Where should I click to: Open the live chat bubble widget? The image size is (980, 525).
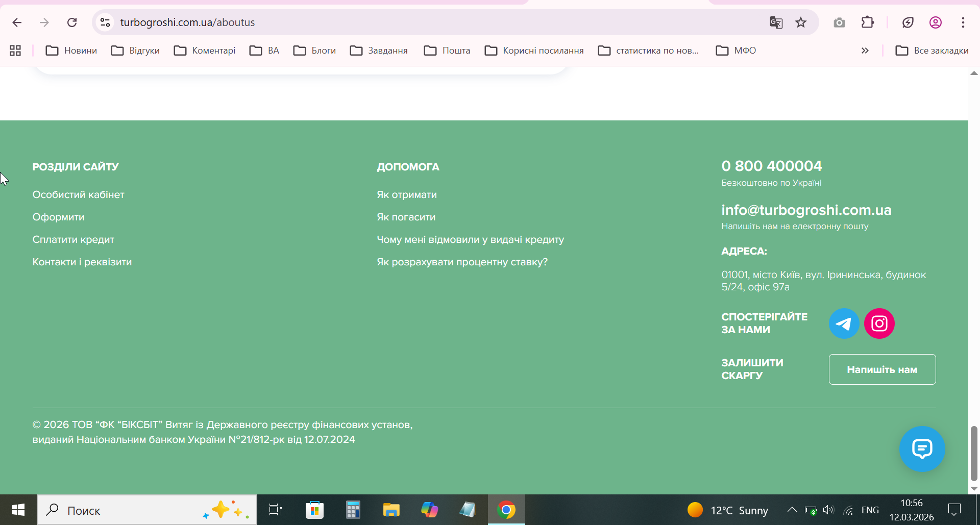point(922,449)
